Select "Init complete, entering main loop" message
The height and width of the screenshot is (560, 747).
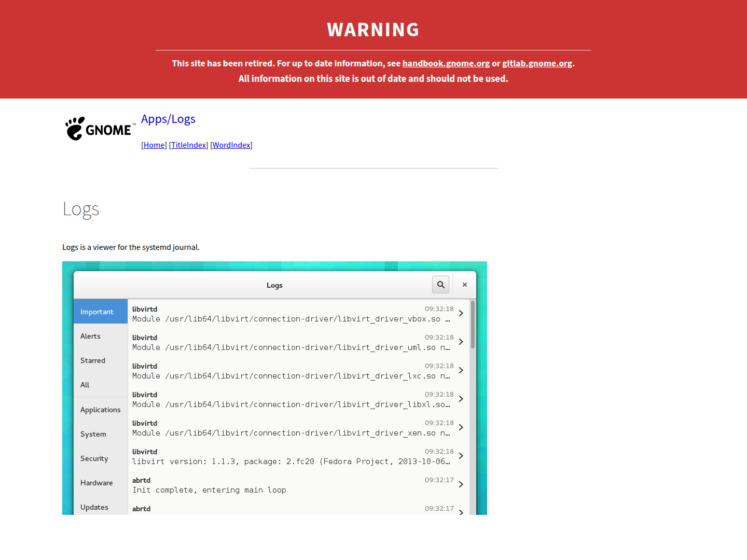point(209,490)
